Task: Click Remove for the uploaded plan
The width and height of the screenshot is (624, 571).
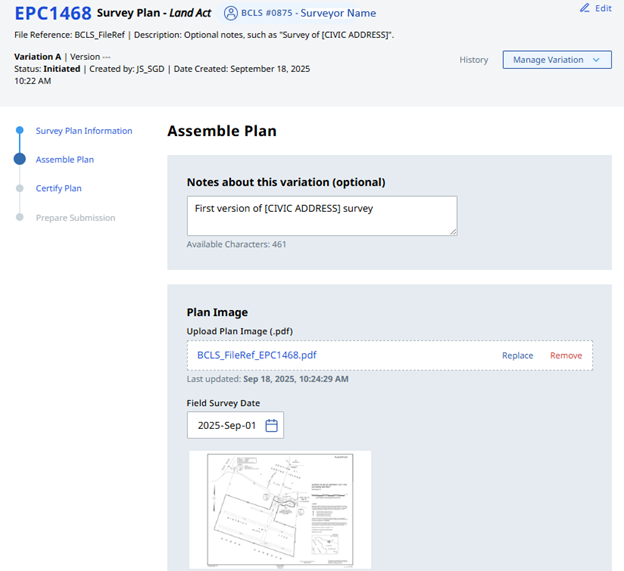Action: click(x=565, y=356)
